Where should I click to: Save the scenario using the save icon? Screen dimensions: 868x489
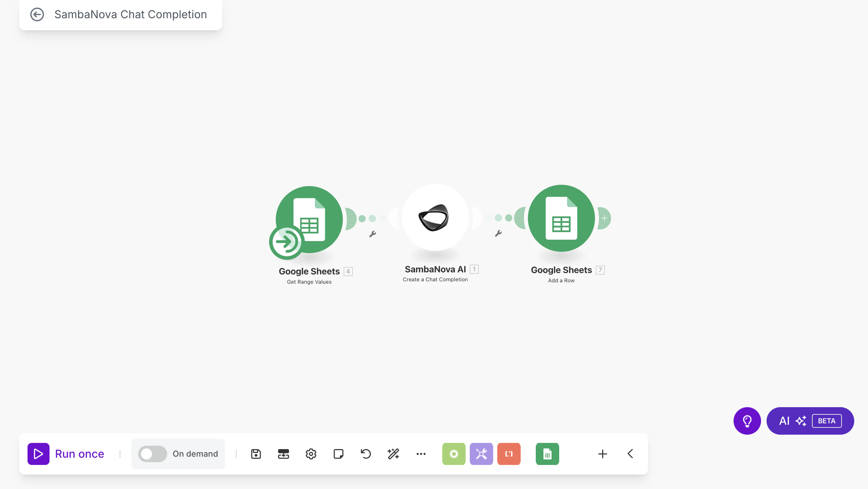click(255, 454)
